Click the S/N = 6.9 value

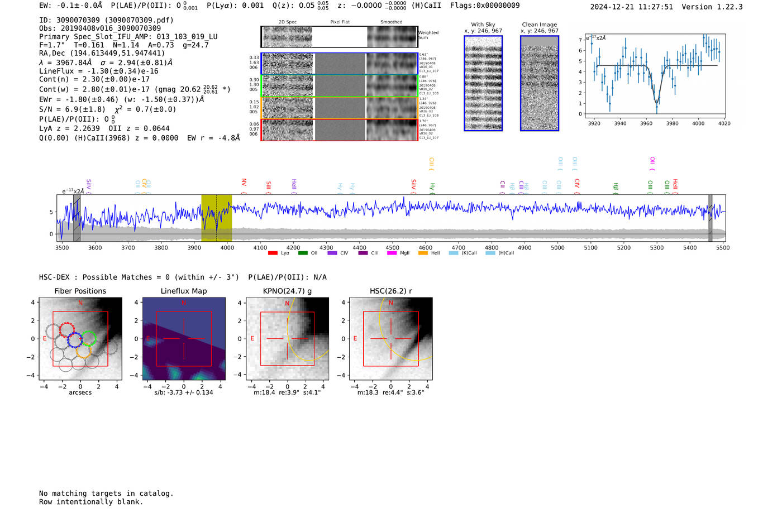(x=72, y=109)
